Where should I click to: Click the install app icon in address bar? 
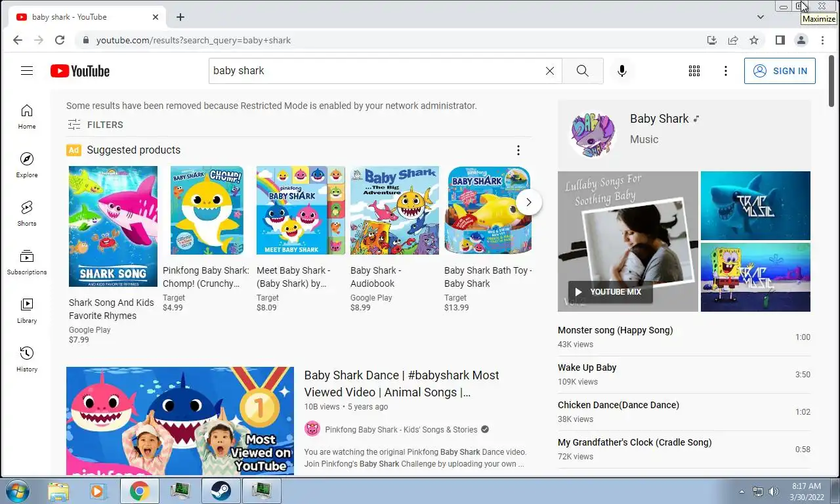[712, 40]
